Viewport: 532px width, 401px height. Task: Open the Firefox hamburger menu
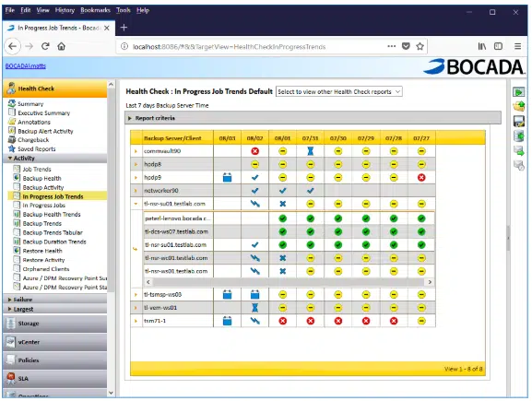tap(517, 46)
